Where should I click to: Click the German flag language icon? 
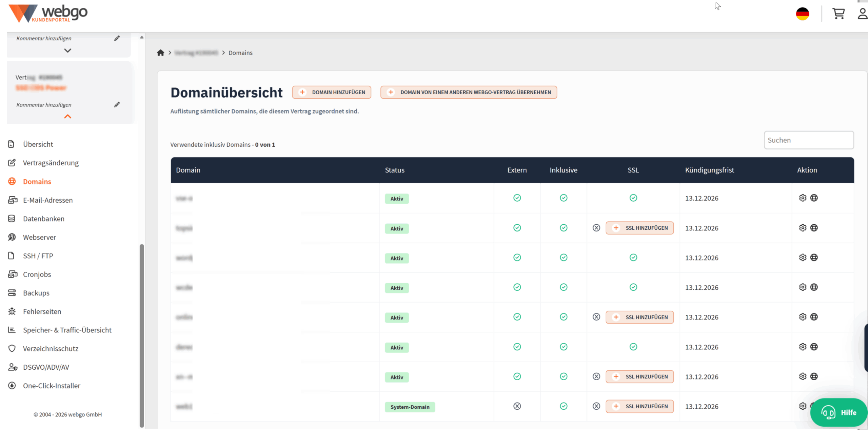tap(802, 14)
